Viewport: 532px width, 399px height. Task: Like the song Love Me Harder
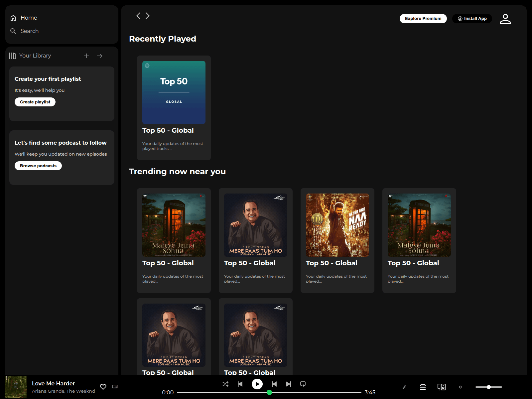tap(103, 387)
